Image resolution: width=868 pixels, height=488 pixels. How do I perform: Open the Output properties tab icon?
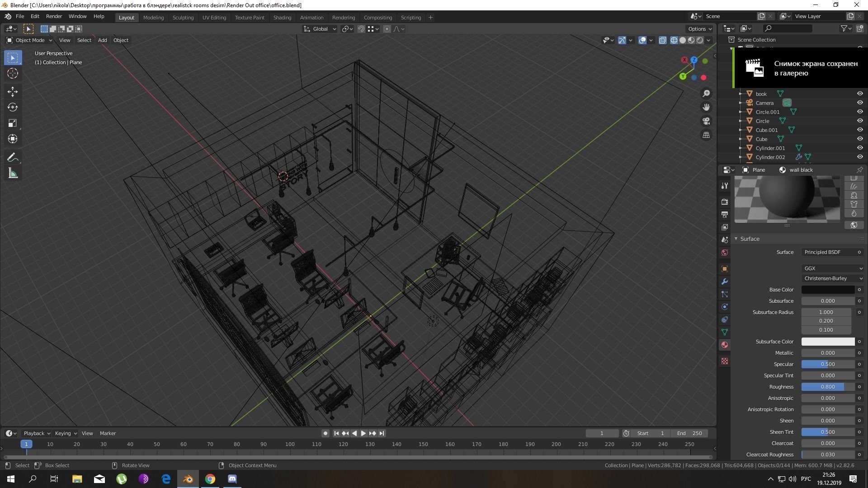tap(725, 214)
